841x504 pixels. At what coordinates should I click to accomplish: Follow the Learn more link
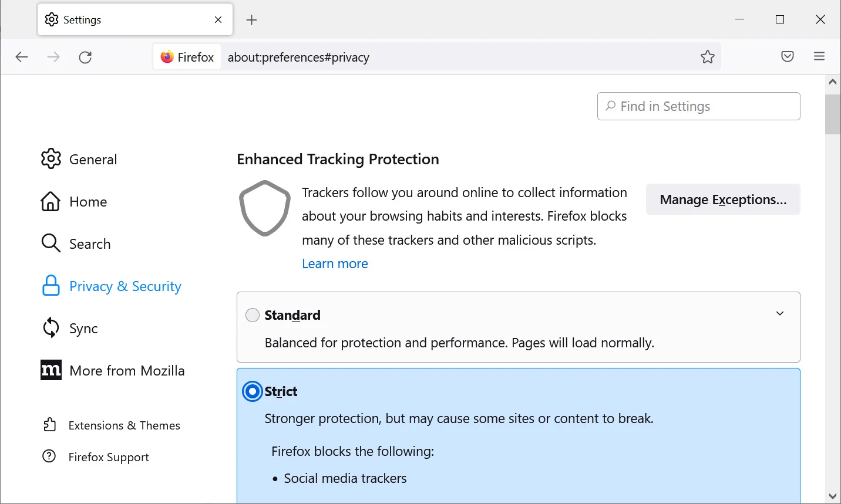pyautogui.click(x=335, y=263)
